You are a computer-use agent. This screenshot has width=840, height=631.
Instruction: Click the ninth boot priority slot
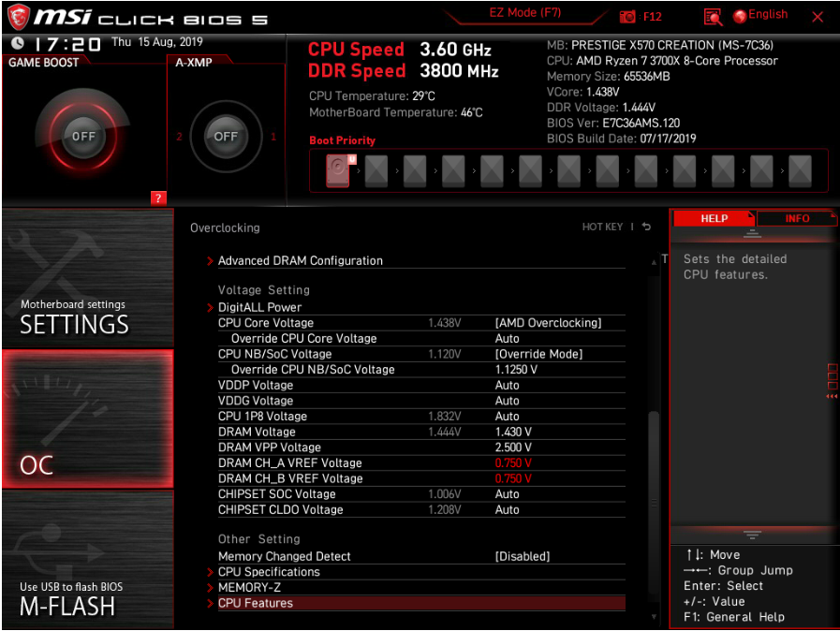click(646, 171)
